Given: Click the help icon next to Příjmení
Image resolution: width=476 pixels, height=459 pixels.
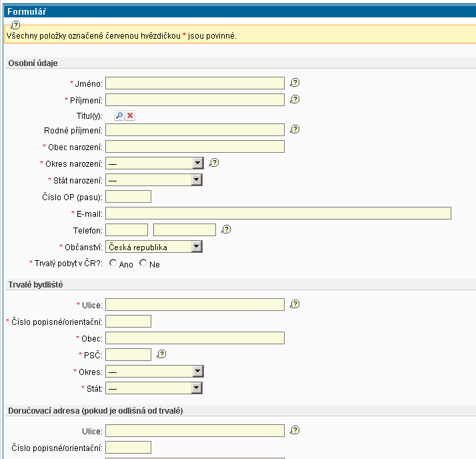Looking at the screenshot, I should 295,99.
